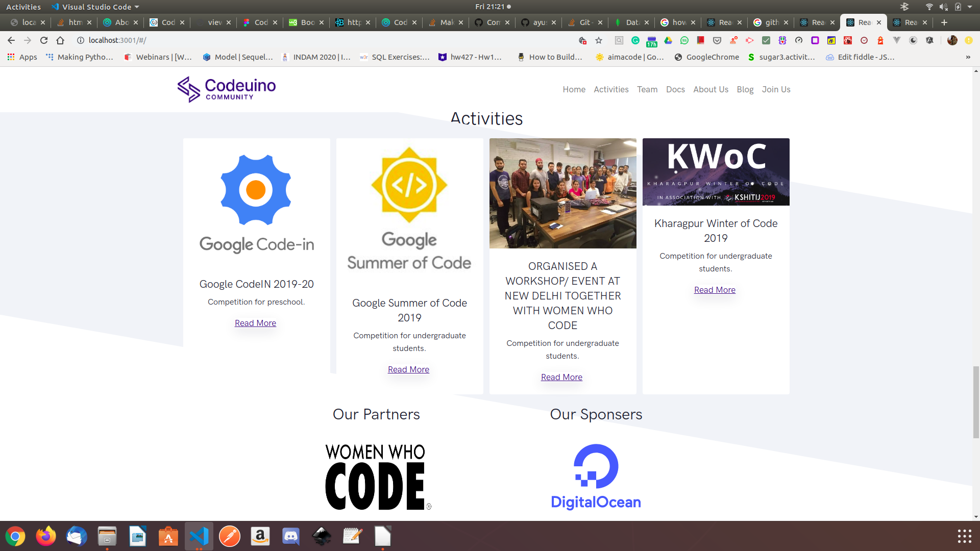The height and width of the screenshot is (551, 980).
Task: Click the DigitalOcean sponsor logo
Action: click(x=596, y=477)
